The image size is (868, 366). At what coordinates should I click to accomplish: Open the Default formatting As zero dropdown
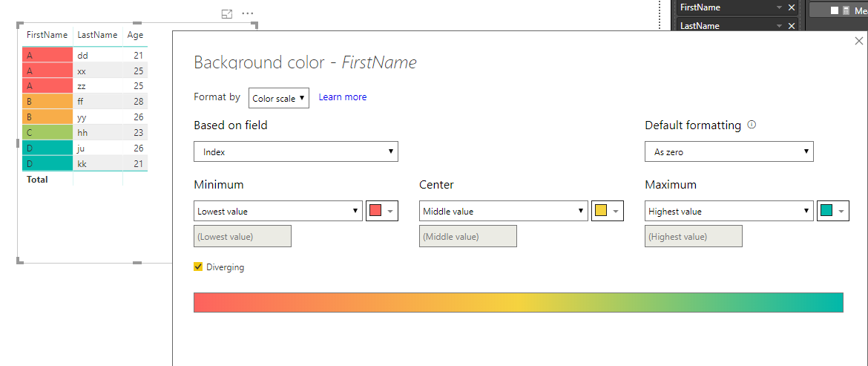(x=729, y=151)
